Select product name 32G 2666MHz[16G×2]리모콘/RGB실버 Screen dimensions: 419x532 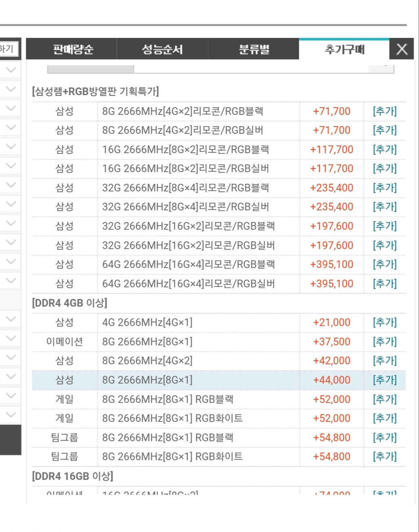click(188, 245)
